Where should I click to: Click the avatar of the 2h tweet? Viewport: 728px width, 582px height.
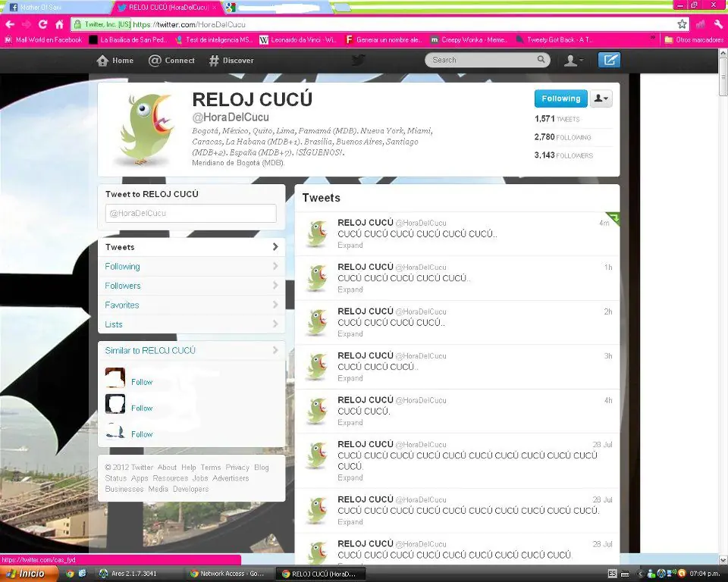click(x=317, y=323)
